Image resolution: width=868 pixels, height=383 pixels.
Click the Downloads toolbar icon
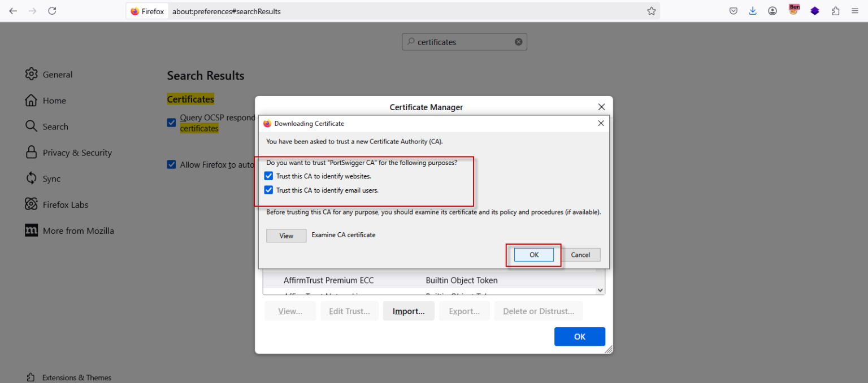pos(752,11)
